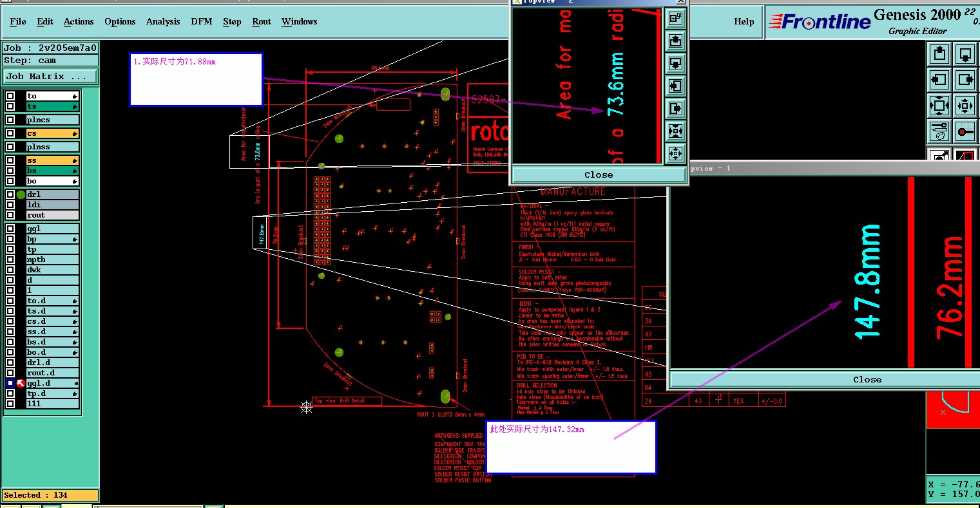The image size is (980, 508).
Task: Toggle display checkbox for layer rout
Action: click(10, 215)
